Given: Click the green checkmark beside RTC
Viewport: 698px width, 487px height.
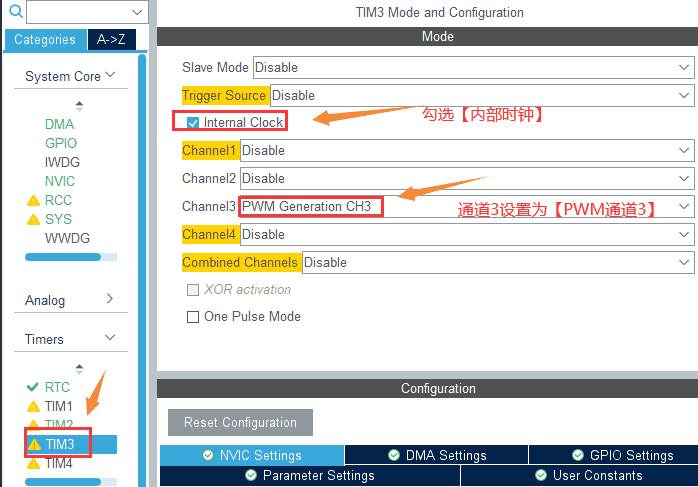Looking at the screenshot, I should [x=33, y=387].
